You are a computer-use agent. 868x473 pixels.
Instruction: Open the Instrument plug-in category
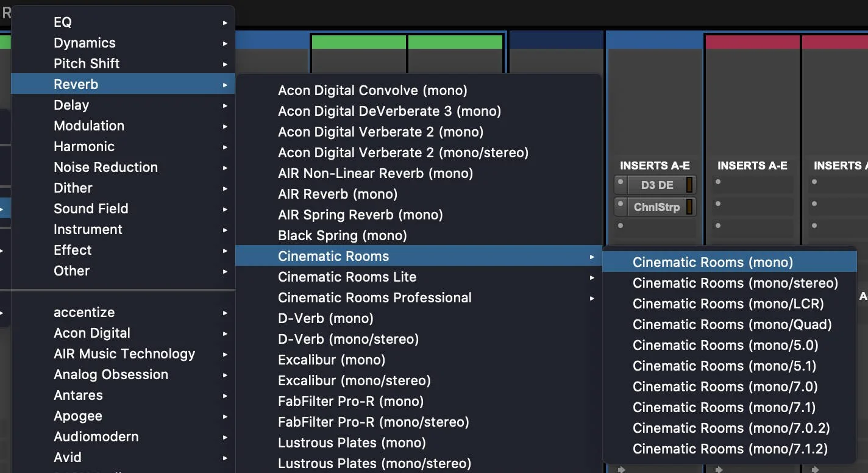point(123,229)
